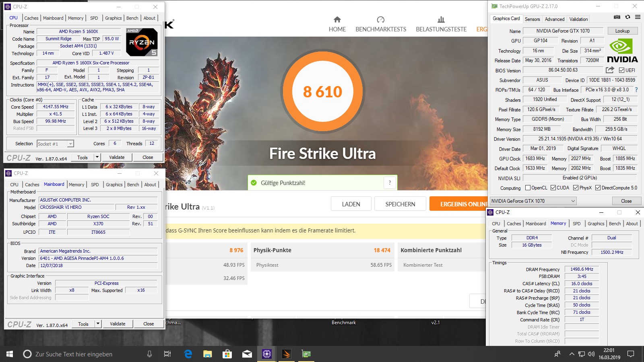Open the Graphics tab in CPU-Z CPU window
This screenshot has height=362, width=644.
click(114, 18)
